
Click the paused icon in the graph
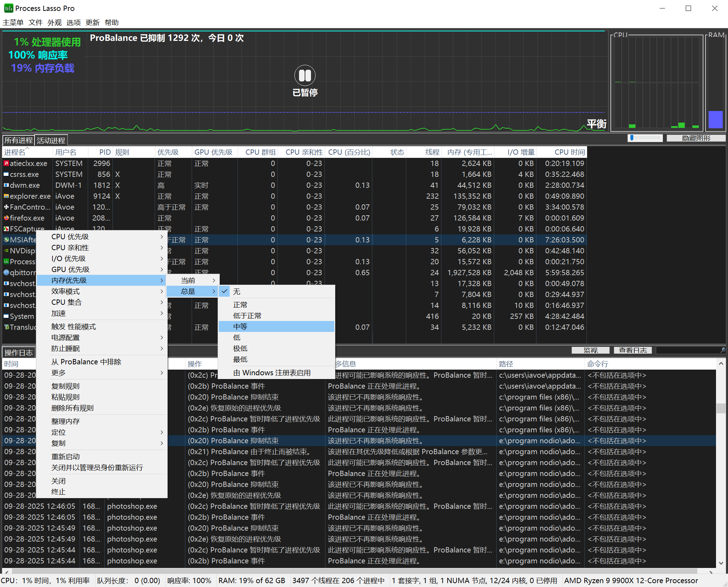click(305, 75)
